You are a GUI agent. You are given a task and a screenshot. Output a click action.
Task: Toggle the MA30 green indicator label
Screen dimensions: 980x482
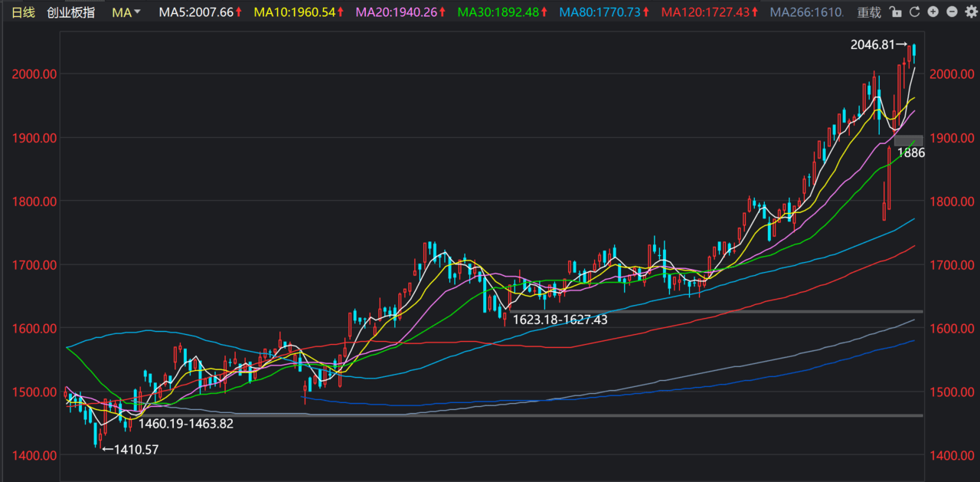pos(498,12)
